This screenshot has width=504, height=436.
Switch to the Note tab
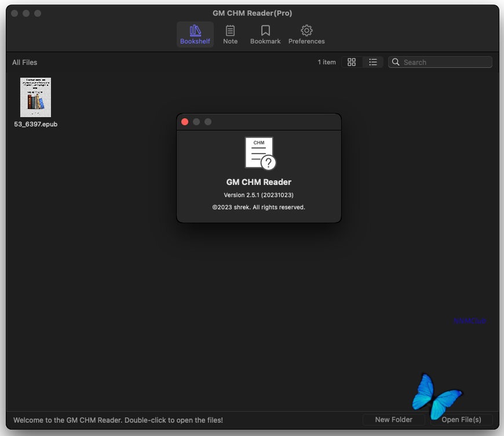pos(230,35)
